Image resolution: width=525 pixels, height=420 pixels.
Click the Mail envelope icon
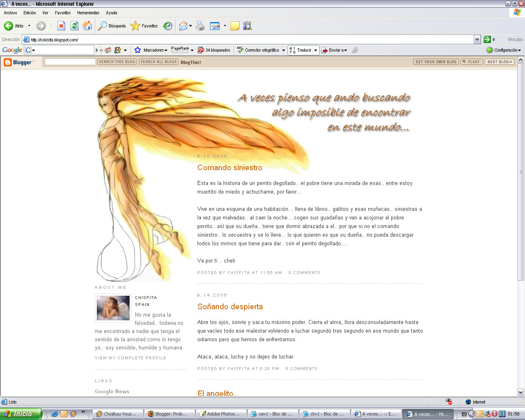(x=183, y=26)
